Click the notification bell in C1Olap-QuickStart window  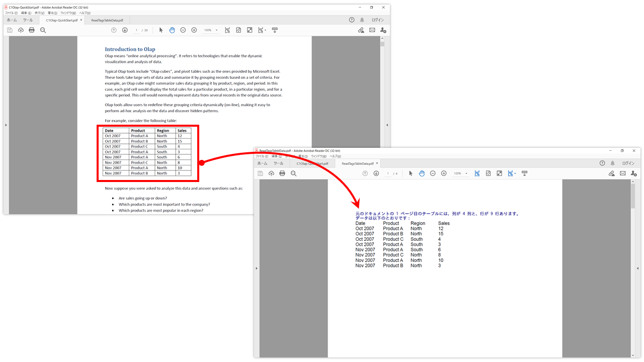click(362, 20)
